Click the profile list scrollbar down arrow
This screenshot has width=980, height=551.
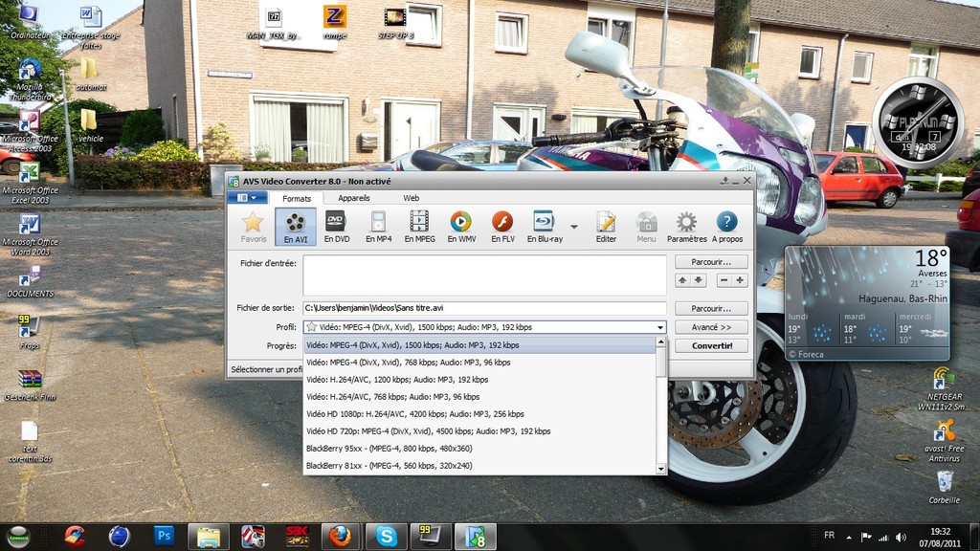pyautogui.click(x=660, y=468)
